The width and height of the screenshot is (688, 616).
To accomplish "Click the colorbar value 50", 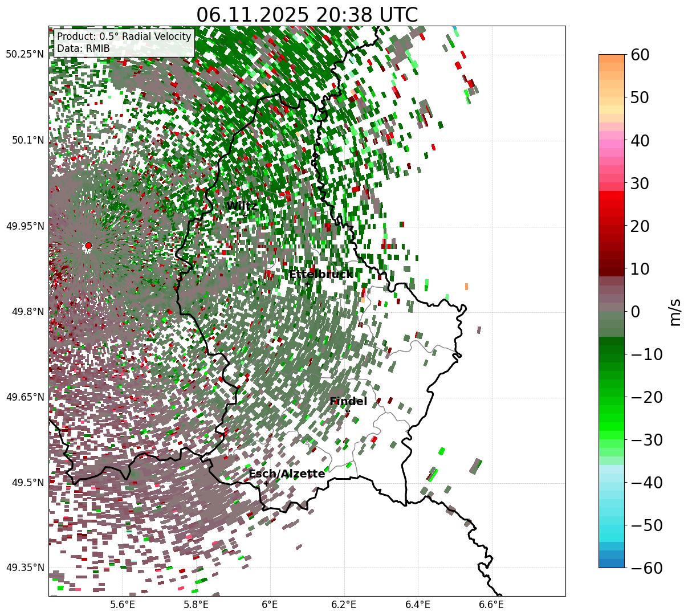I will click(640, 97).
